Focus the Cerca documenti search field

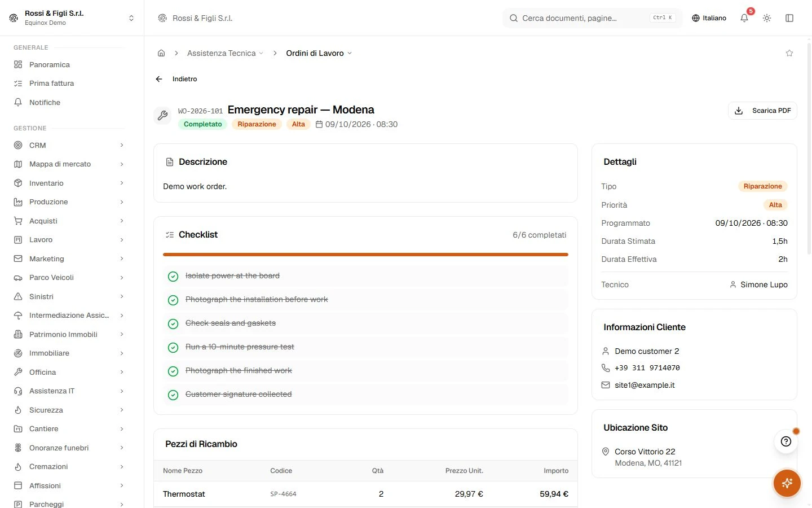pos(592,18)
